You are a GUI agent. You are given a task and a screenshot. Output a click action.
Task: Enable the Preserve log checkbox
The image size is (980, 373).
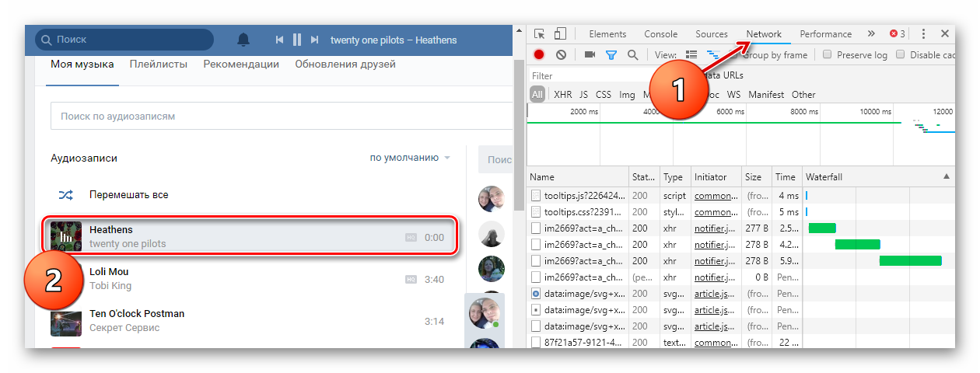(828, 54)
